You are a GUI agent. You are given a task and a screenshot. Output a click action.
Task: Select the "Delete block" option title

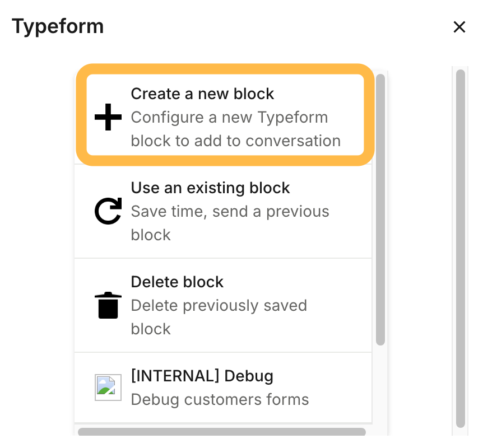(177, 282)
